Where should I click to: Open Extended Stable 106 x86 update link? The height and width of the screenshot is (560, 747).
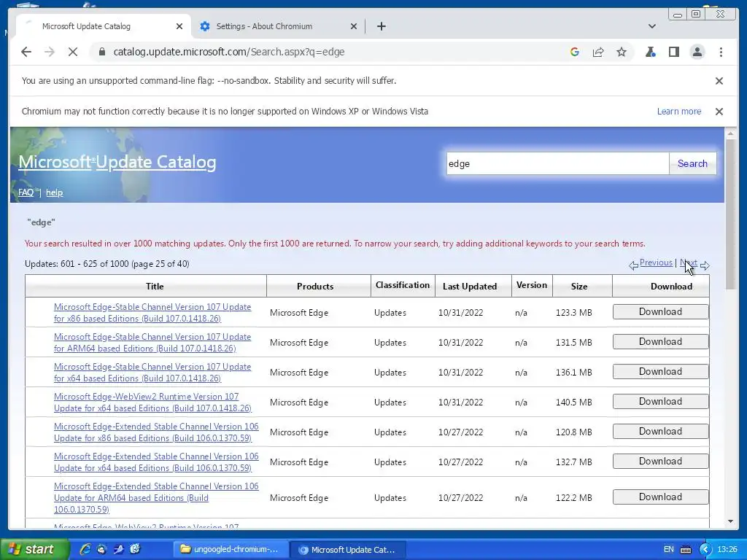coord(156,432)
